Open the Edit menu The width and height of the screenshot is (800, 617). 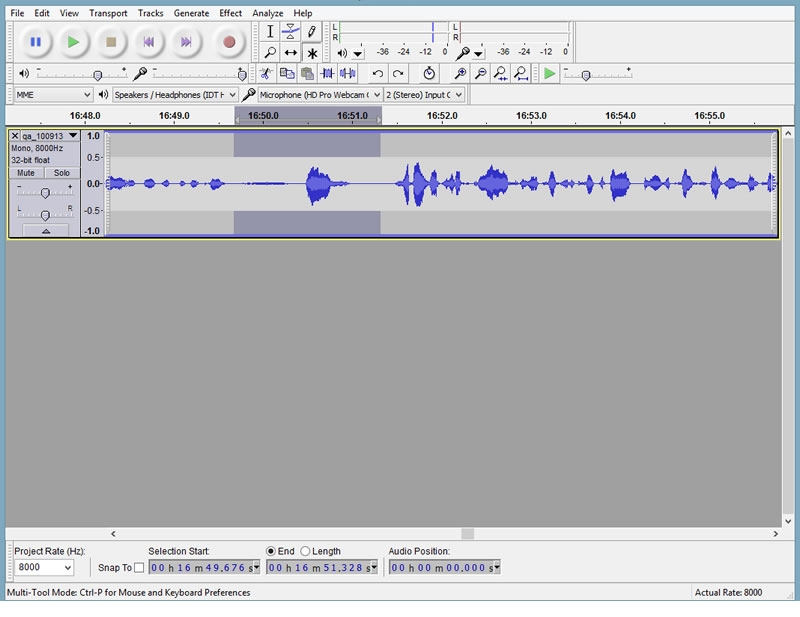42,13
